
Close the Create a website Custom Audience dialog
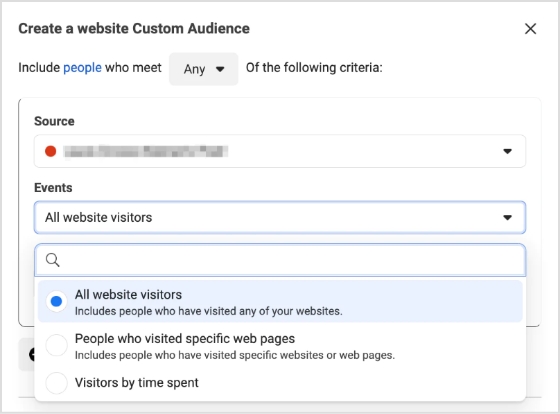pyautogui.click(x=530, y=29)
